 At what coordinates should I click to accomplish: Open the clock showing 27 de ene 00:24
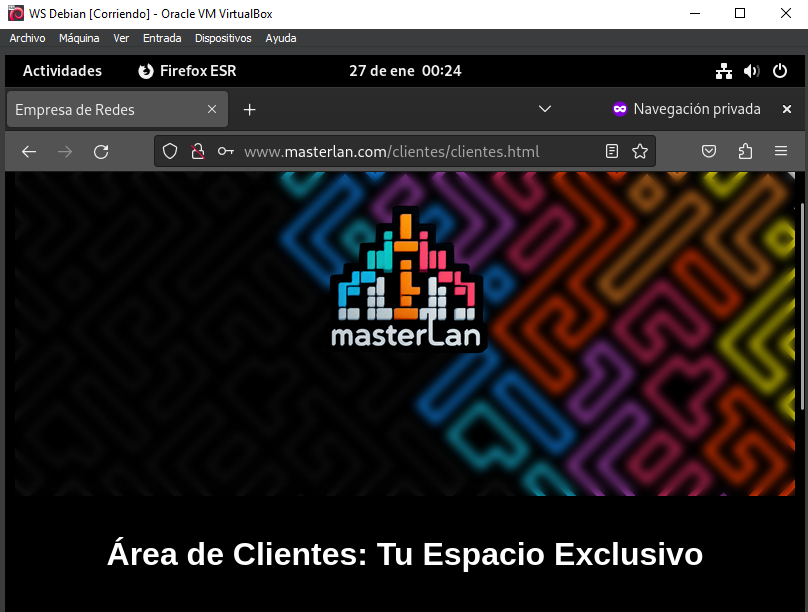pyautogui.click(x=405, y=71)
